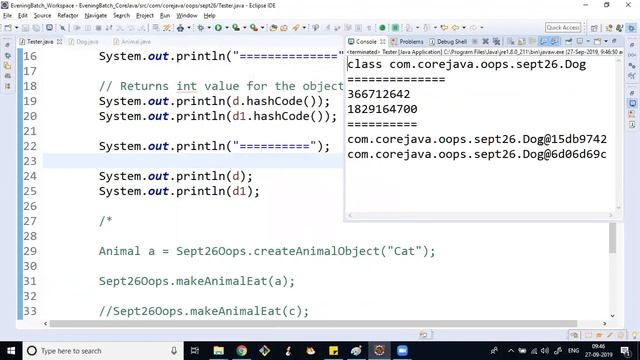
Task: Open File Explorer from the taskbar
Action: [x=219, y=351]
